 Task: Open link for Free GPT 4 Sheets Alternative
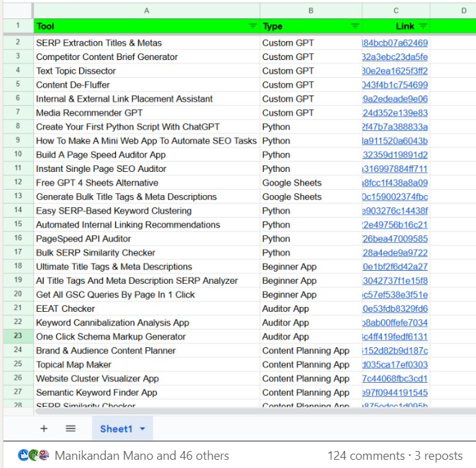[x=395, y=183]
